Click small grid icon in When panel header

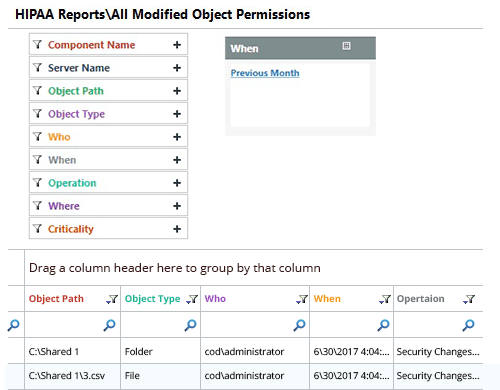coord(346,46)
